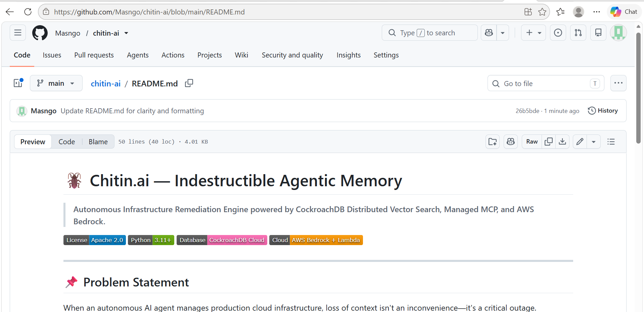644x312 pixels.
Task: Click the License Apache 2.0 badge
Action: [x=95, y=240]
